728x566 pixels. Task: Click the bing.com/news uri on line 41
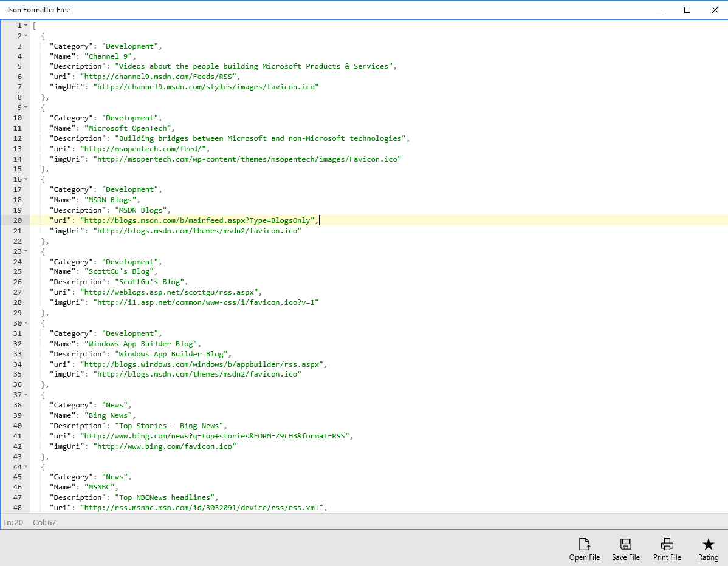tap(215, 436)
